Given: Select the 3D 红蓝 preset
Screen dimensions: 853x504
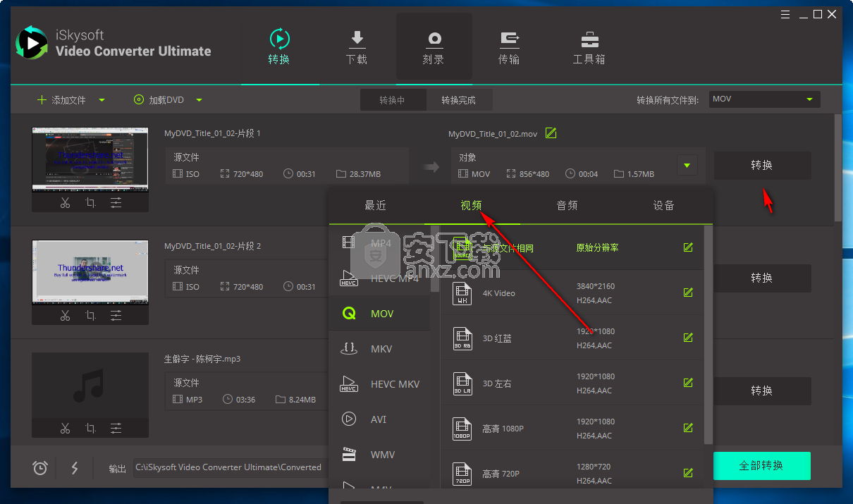Looking at the screenshot, I should click(572, 338).
